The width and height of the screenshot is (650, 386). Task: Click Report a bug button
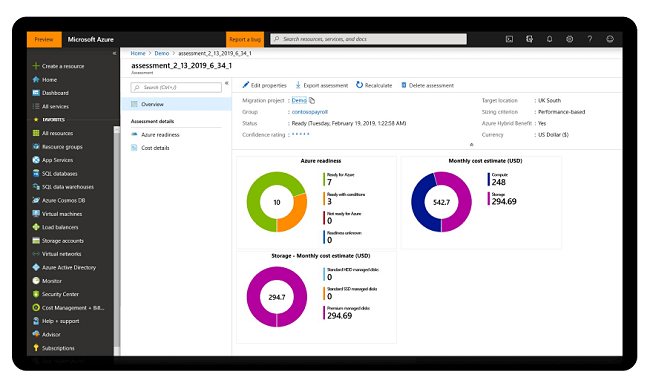tap(245, 39)
